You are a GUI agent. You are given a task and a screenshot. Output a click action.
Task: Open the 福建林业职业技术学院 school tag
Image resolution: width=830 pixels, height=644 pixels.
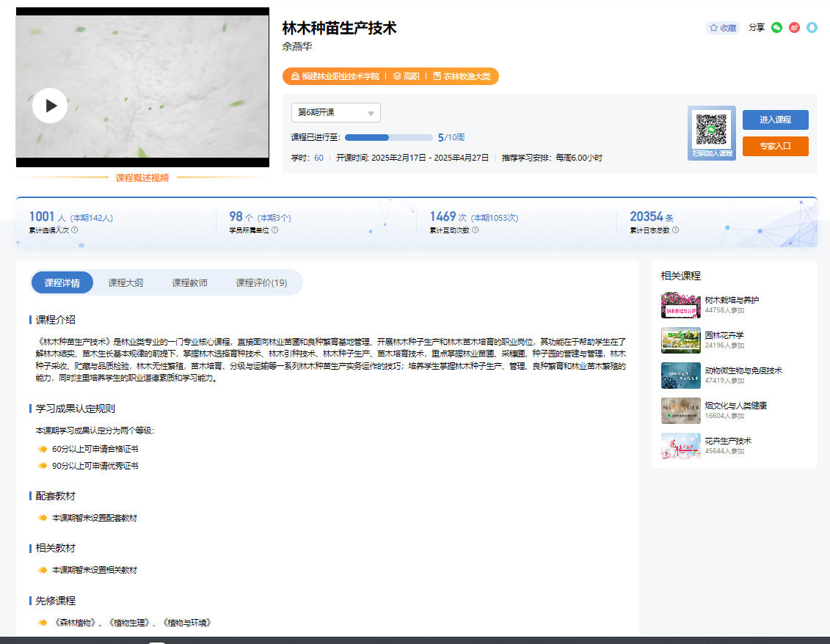(x=335, y=76)
